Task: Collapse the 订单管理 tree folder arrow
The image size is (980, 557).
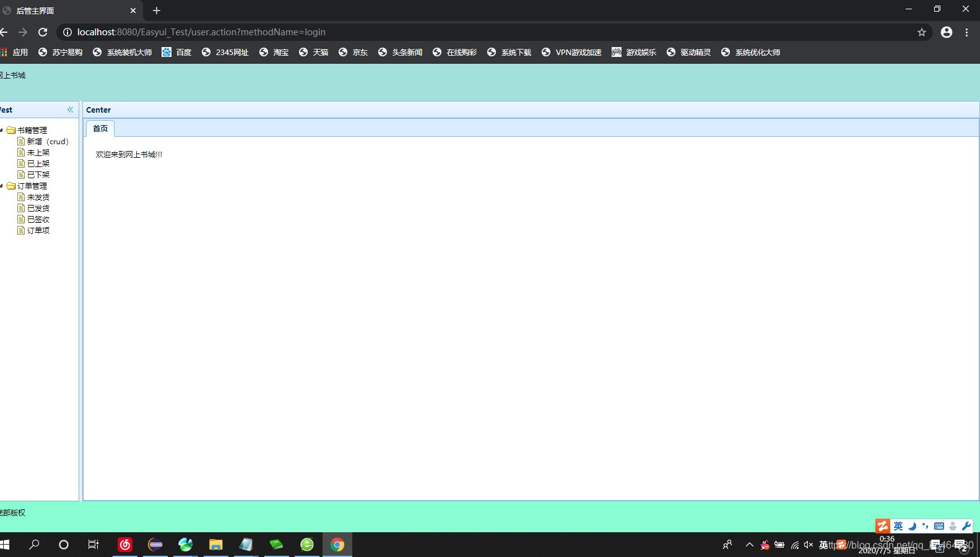Action: tap(2, 186)
